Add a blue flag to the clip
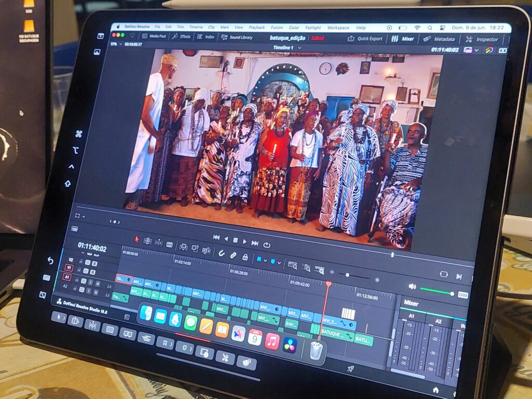 (259, 260)
